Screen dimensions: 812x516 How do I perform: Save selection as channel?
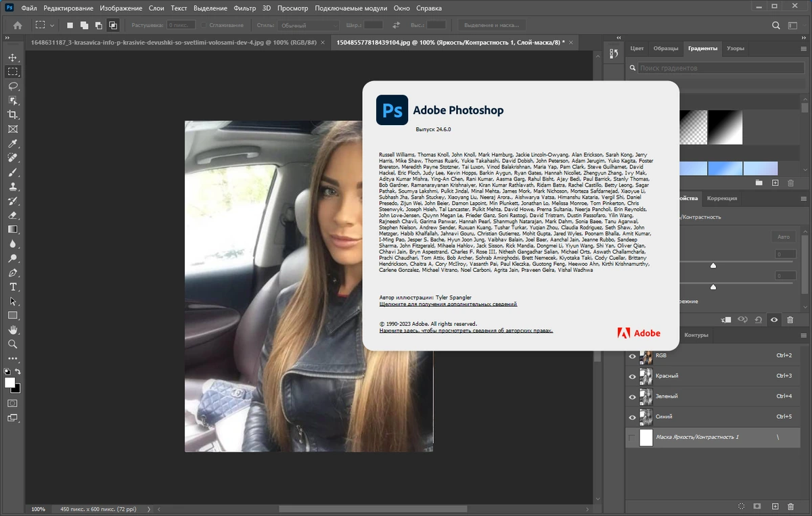(759, 506)
